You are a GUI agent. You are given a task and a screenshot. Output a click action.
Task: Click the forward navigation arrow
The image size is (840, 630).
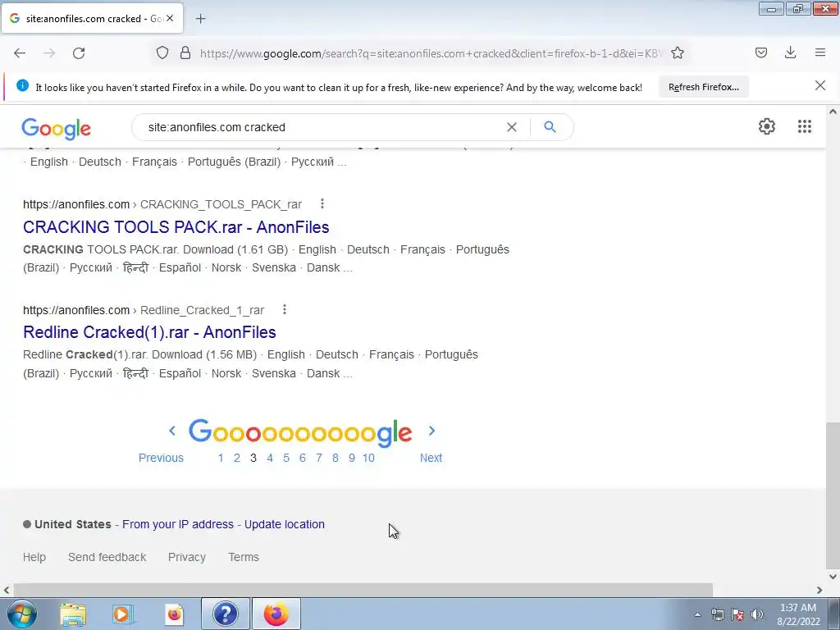click(49, 53)
